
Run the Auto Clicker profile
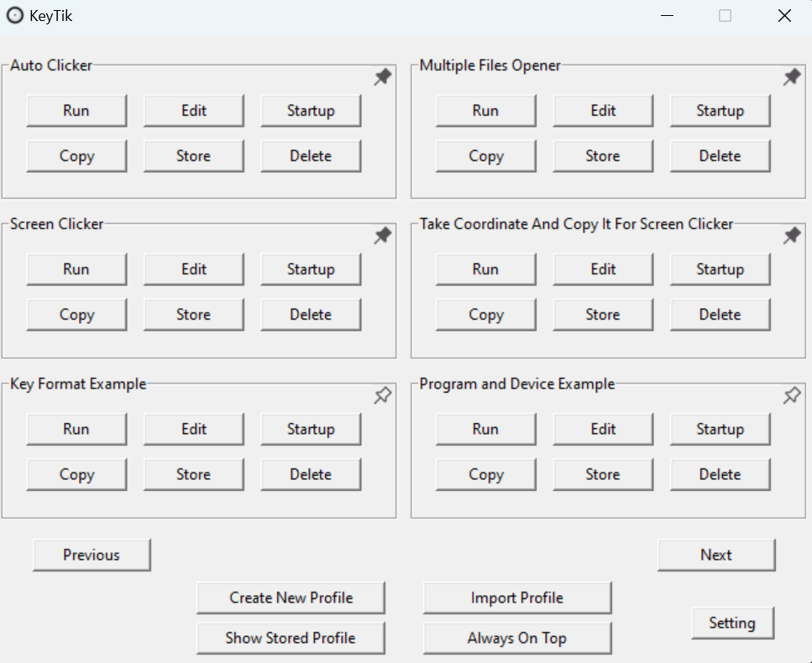(x=76, y=110)
